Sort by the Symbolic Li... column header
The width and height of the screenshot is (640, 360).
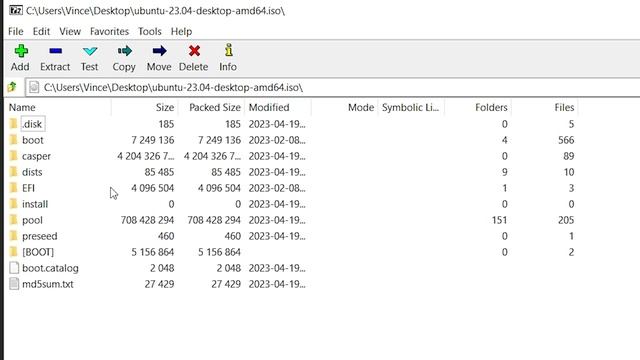[411, 107]
